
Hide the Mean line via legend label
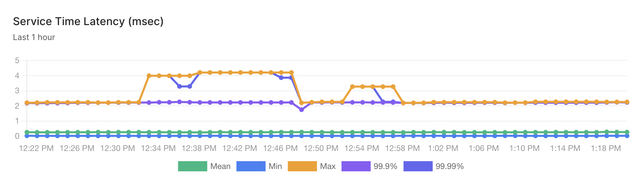tap(220, 166)
